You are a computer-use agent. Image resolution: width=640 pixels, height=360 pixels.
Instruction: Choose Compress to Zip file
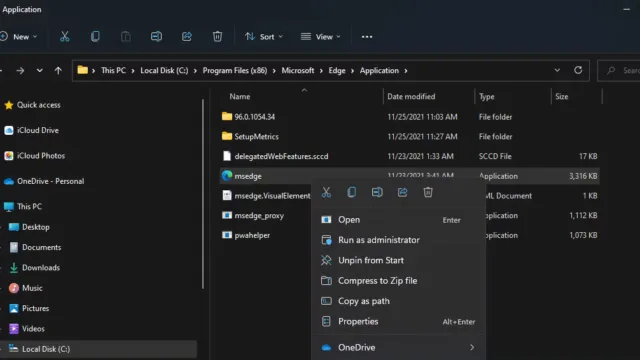(x=398, y=281)
